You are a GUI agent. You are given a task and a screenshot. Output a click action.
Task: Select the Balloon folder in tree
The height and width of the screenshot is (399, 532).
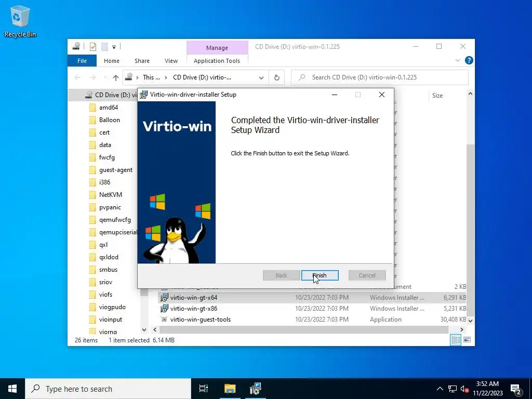(109, 120)
